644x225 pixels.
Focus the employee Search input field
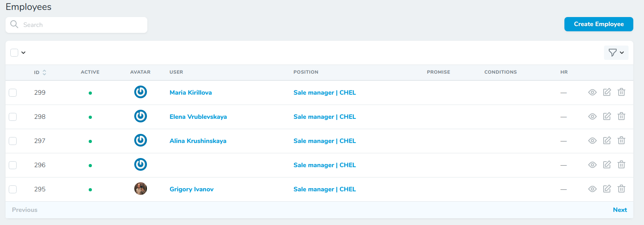tap(83, 25)
